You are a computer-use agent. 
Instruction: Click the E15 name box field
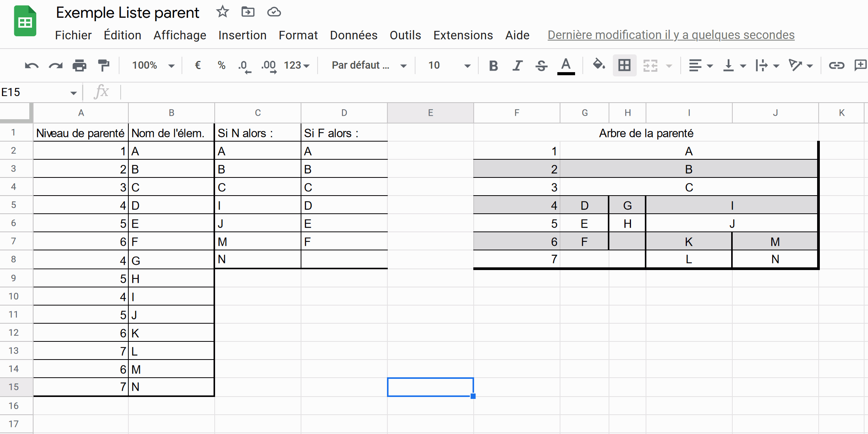[x=35, y=92]
